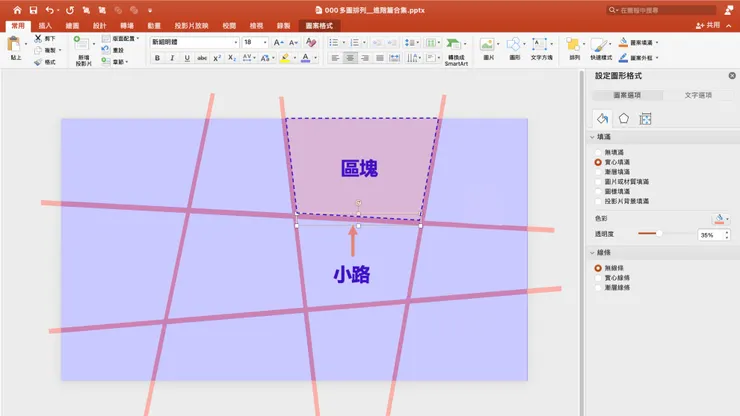Open the Fill & Line pane icon
740x416 pixels.
[602, 119]
